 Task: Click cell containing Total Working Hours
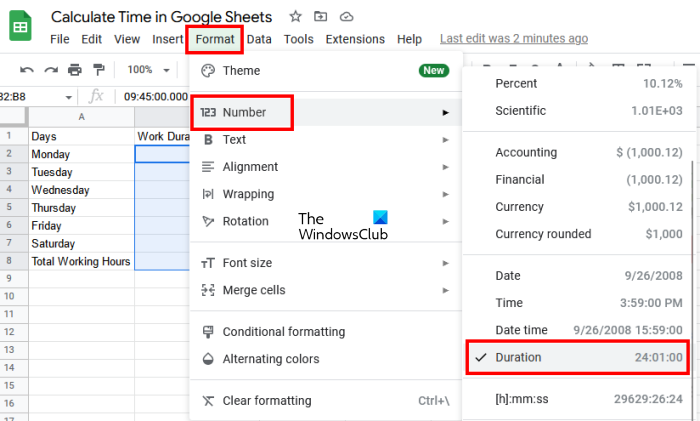(81, 261)
